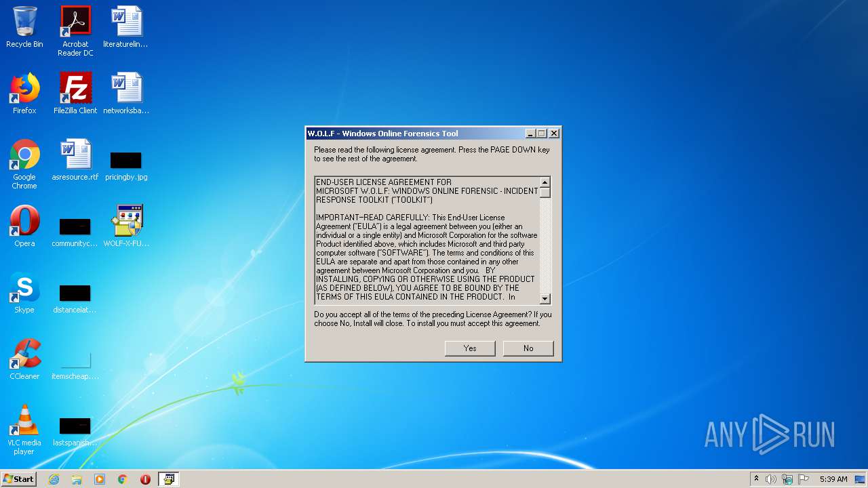Open the volume control tray icon
This screenshot has width=868, height=488.
771,479
